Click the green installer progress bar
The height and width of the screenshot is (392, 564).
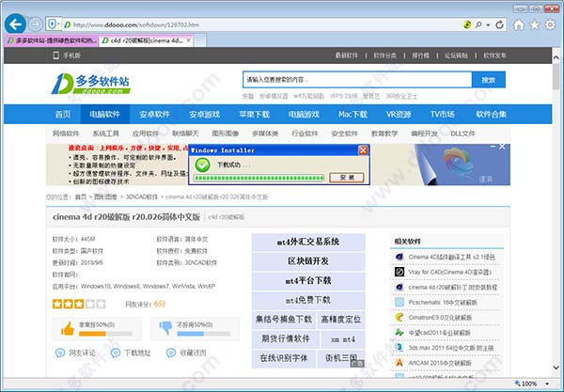258,178
